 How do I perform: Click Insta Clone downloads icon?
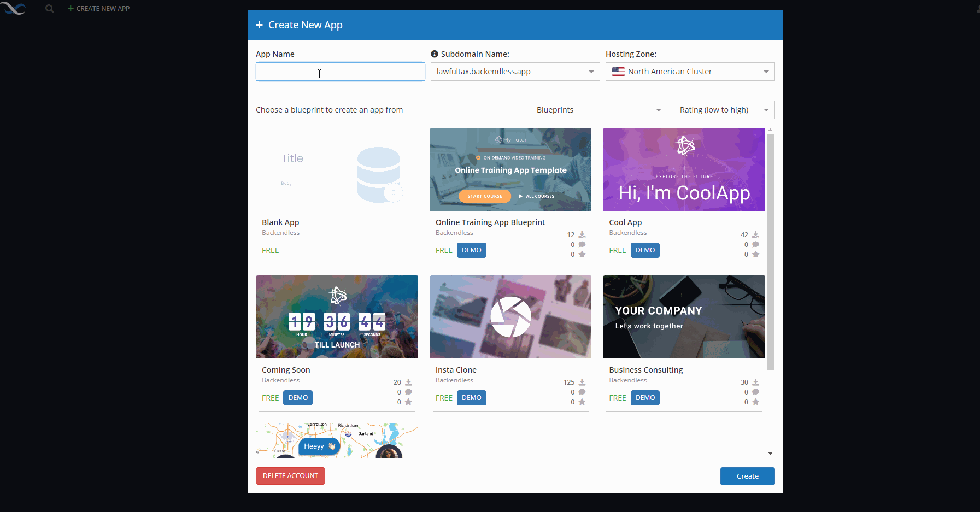(x=582, y=382)
